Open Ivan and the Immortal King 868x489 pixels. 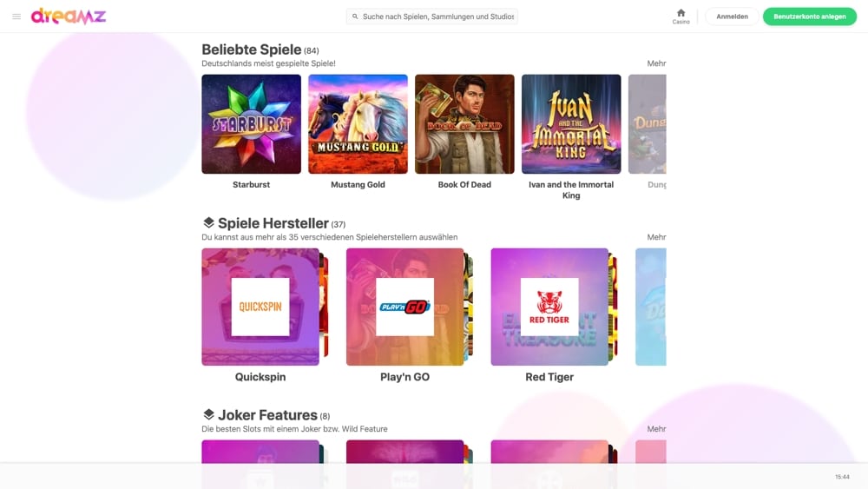pyautogui.click(x=571, y=124)
